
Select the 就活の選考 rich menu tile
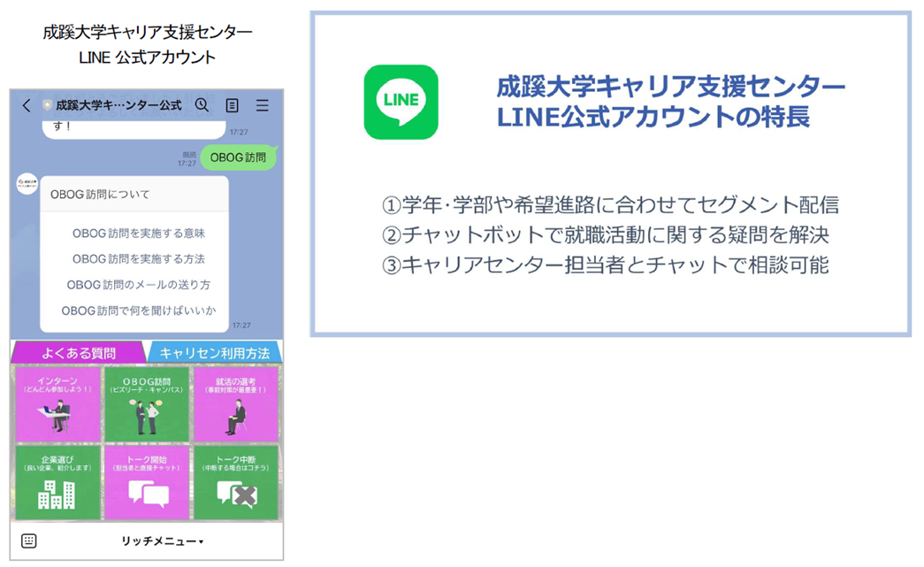pyautogui.click(x=236, y=403)
